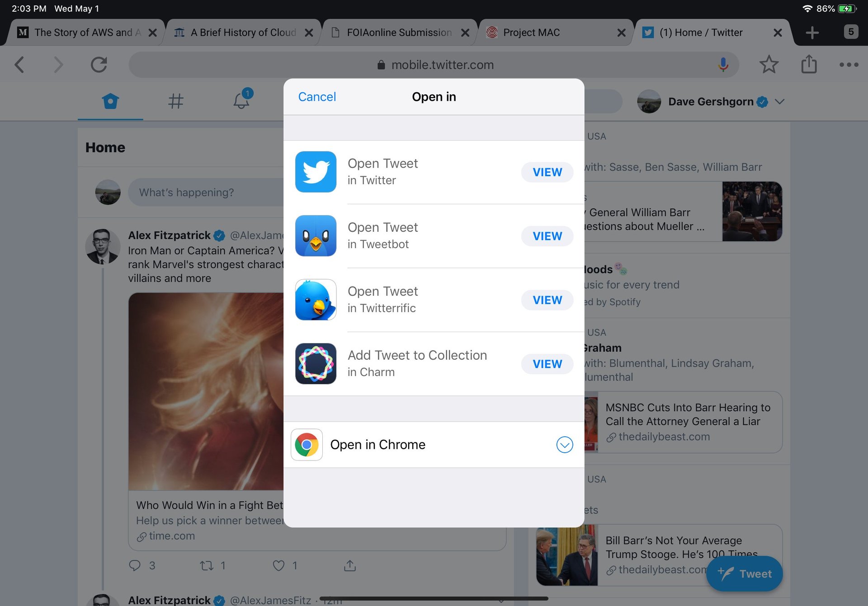The width and height of the screenshot is (868, 606).
Task: Open the tab switcher showing 5
Action: coord(851,32)
